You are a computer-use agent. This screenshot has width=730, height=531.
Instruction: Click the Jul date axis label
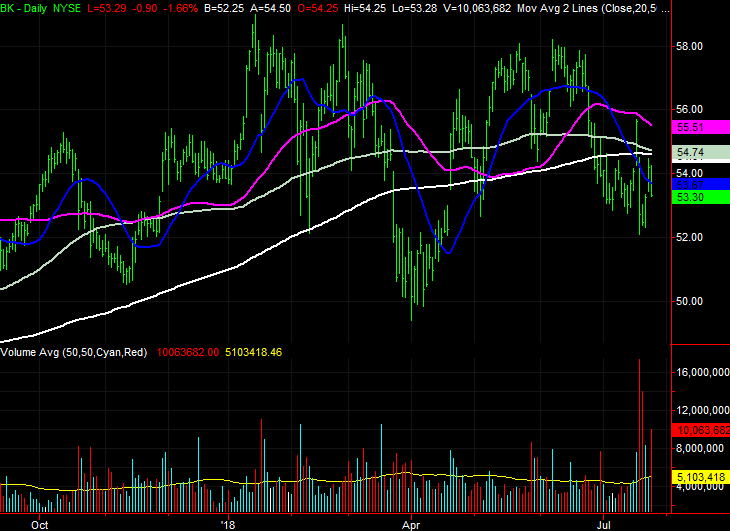(x=604, y=525)
